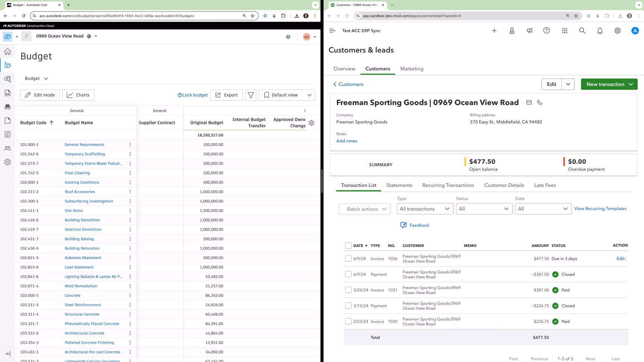Viewport: 644px width, 362px height.
Task: Click the Edit mode button
Action: [x=40, y=95]
